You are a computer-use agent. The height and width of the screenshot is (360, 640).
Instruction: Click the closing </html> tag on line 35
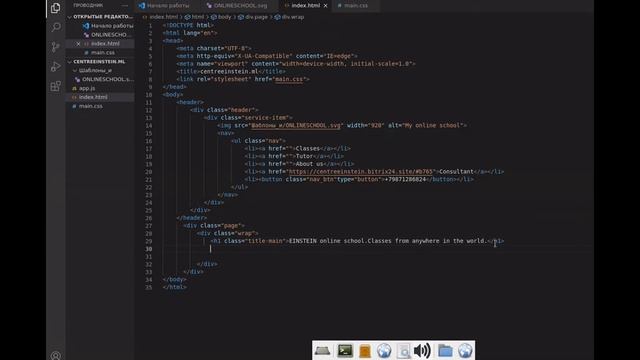(175, 287)
